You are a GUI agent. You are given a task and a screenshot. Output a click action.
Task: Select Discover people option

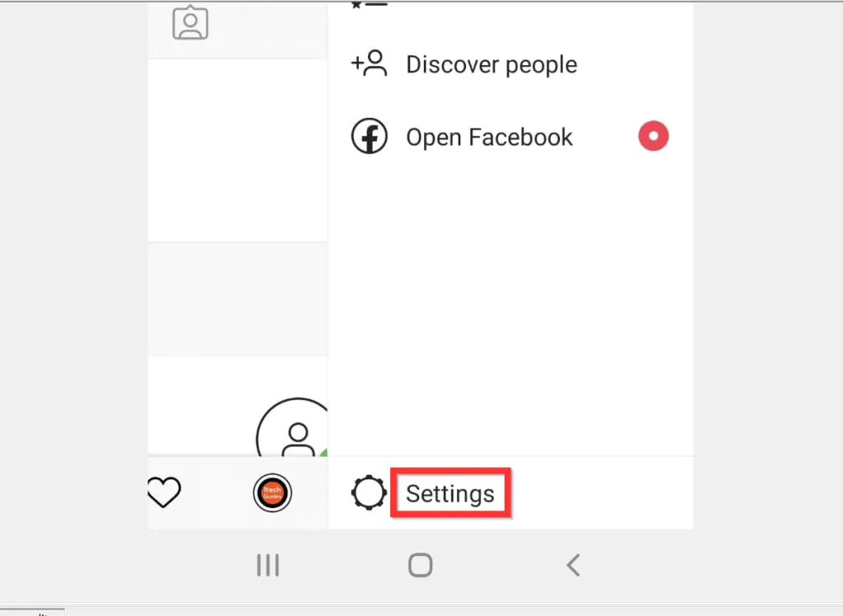coord(510,64)
